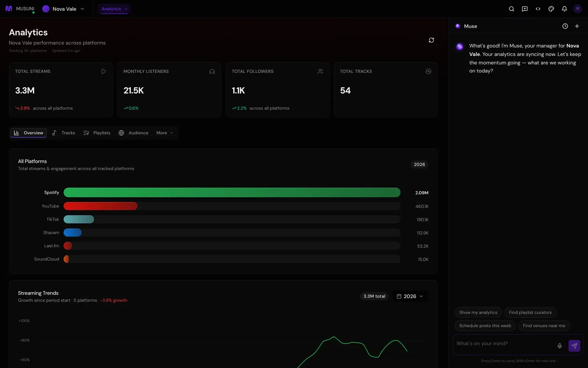Select the Analytics tab in top bar
This screenshot has height=368, width=588.
point(111,9)
